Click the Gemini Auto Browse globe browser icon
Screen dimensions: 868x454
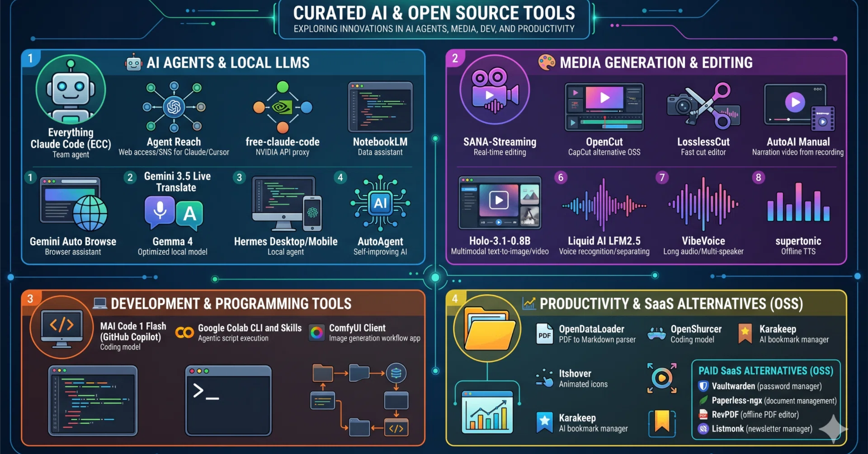click(73, 204)
